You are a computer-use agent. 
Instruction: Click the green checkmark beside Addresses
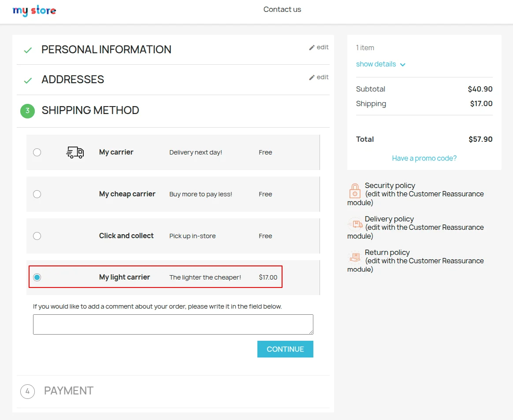click(x=28, y=80)
